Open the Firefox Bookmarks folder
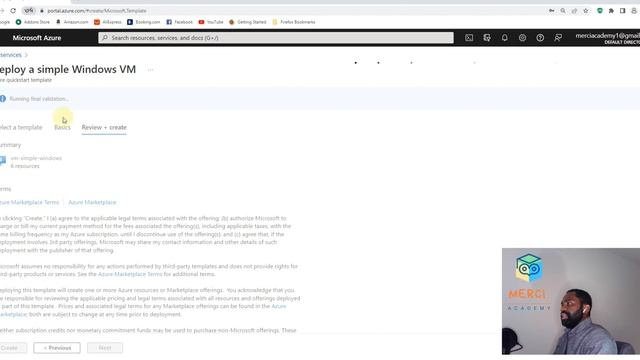The image size is (640, 360). click(x=293, y=22)
